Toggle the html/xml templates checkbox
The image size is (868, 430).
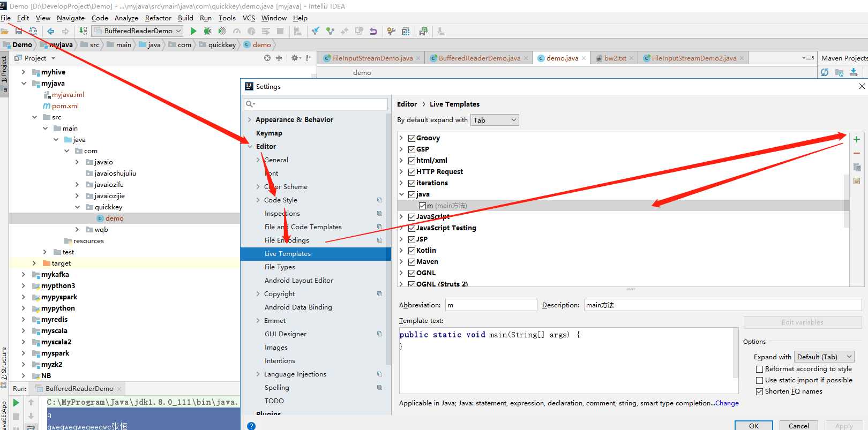pos(411,161)
